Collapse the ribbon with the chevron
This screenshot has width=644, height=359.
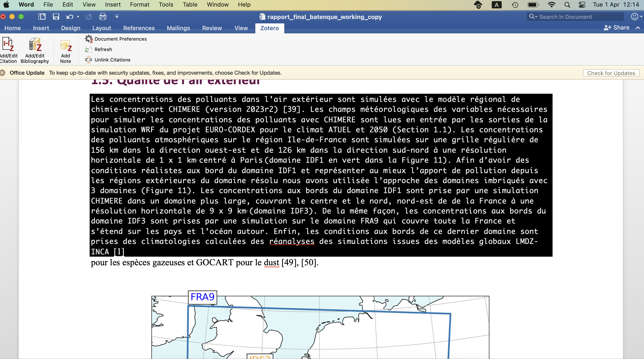638,28
